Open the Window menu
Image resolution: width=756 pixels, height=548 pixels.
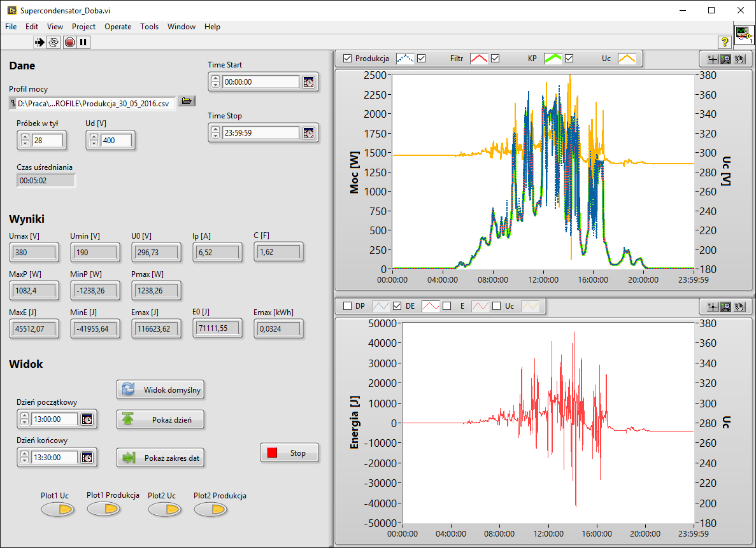182,27
